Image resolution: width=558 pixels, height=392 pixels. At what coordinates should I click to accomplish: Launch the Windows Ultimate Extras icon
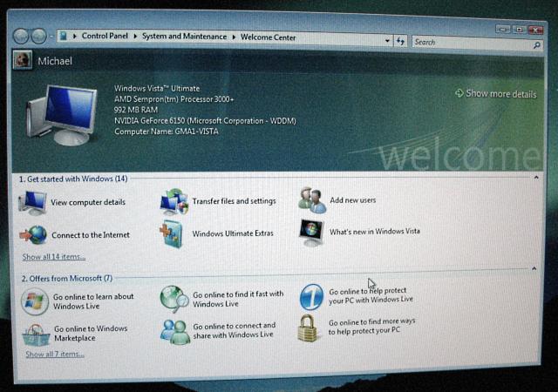[173, 233]
